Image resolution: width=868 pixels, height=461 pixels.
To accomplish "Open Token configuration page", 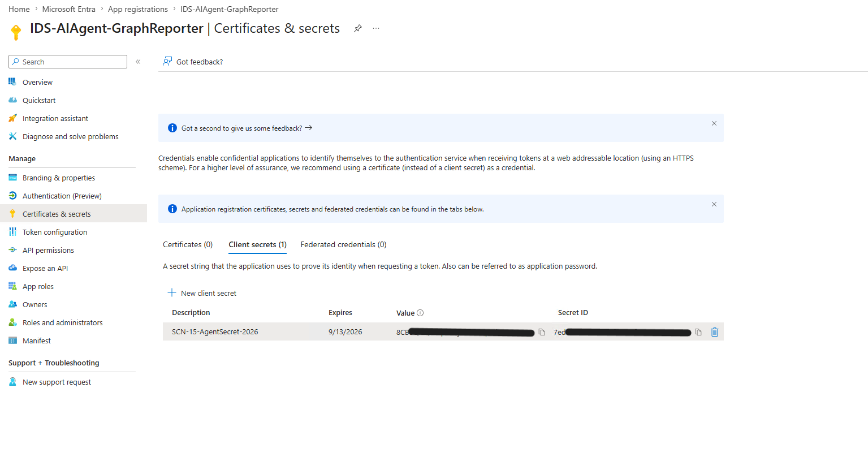I will click(55, 232).
